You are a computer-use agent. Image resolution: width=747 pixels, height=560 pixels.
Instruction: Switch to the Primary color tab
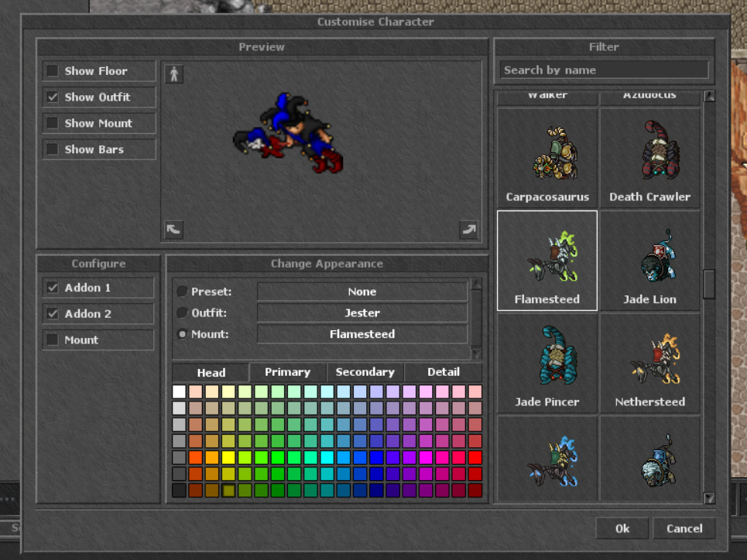click(x=288, y=372)
